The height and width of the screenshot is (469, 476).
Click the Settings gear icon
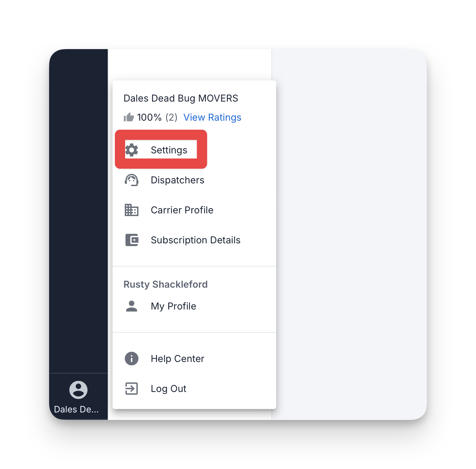pyautogui.click(x=132, y=150)
